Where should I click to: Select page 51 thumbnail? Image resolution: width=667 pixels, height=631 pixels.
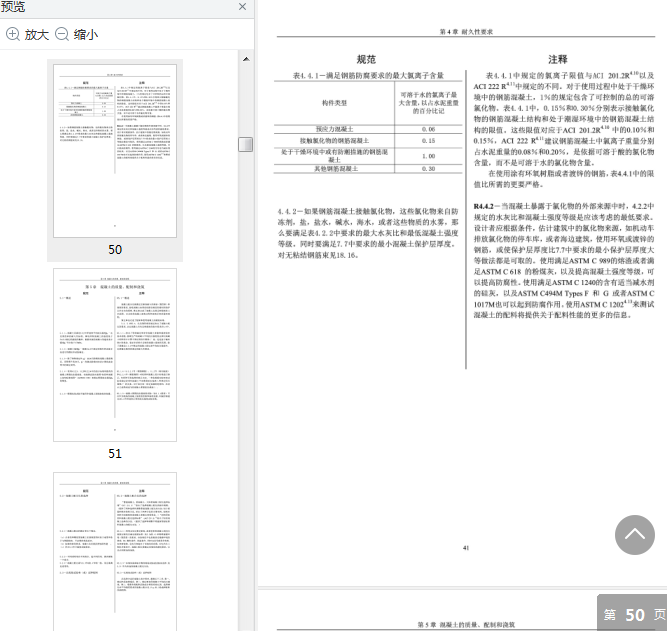[x=115, y=355]
